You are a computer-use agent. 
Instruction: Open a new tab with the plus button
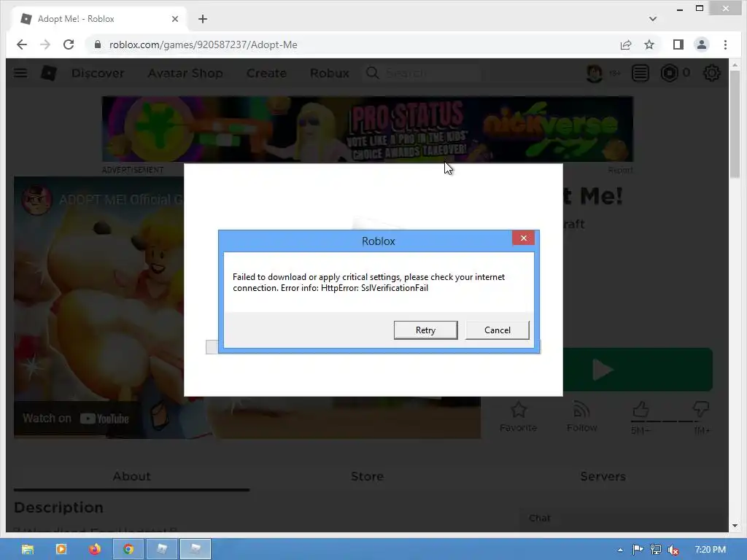(x=203, y=19)
